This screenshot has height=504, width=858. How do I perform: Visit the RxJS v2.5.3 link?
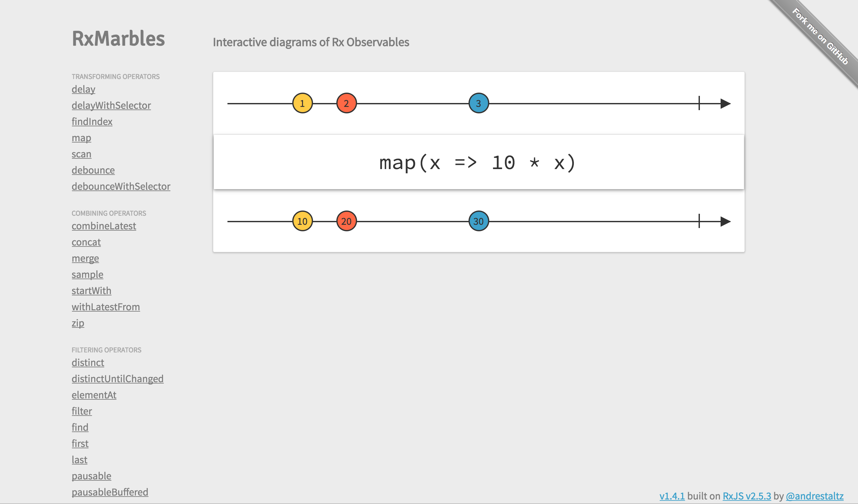point(747,496)
